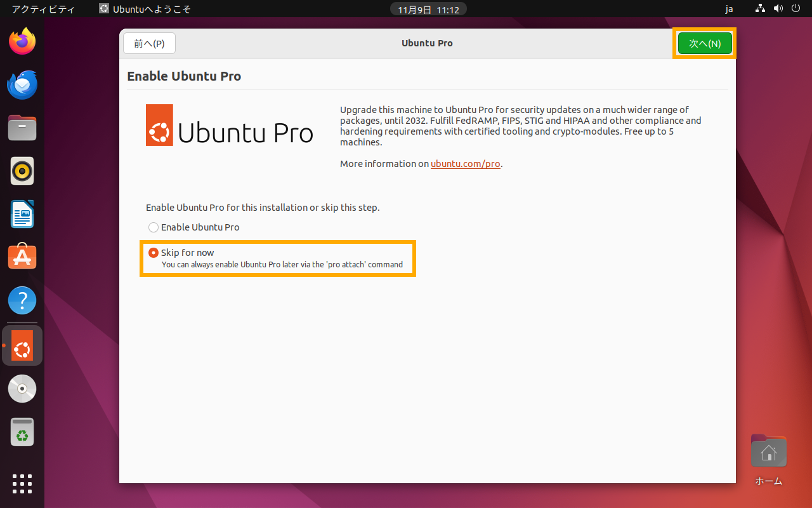
Task: Open the network status icon in top bar
Action: 761,9
